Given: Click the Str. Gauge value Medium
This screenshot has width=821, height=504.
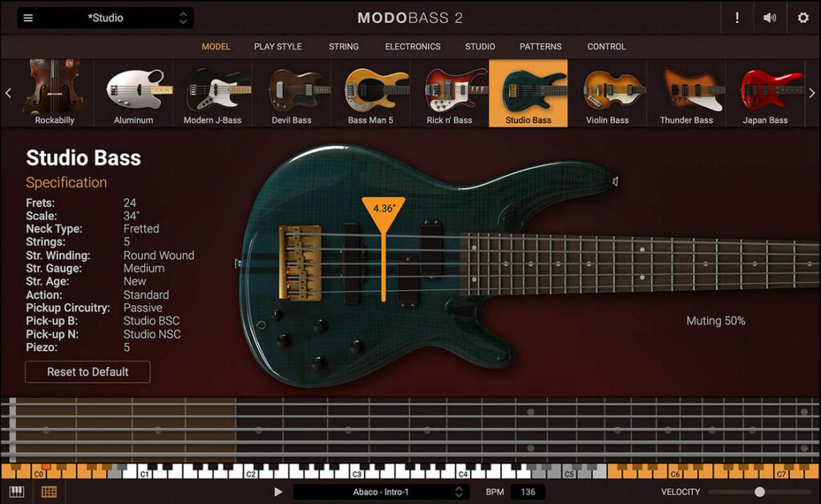Looking at the screenshot, I should tap(144, 268).
